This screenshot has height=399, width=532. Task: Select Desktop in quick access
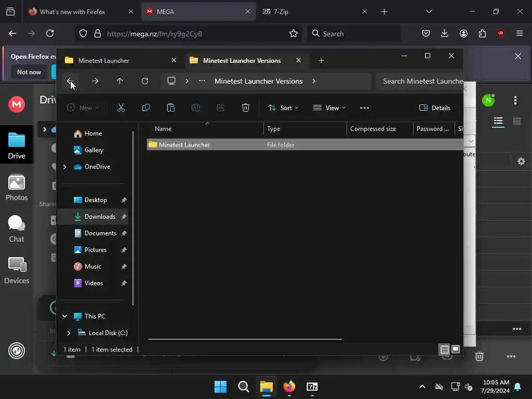tap(95, 200)
